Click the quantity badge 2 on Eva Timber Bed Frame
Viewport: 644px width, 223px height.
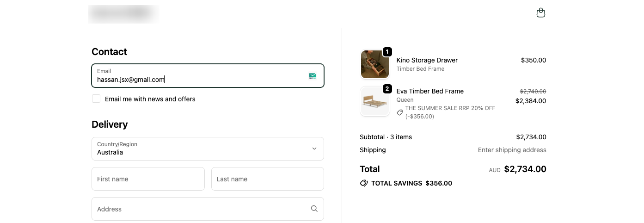(x=387, y=89)
